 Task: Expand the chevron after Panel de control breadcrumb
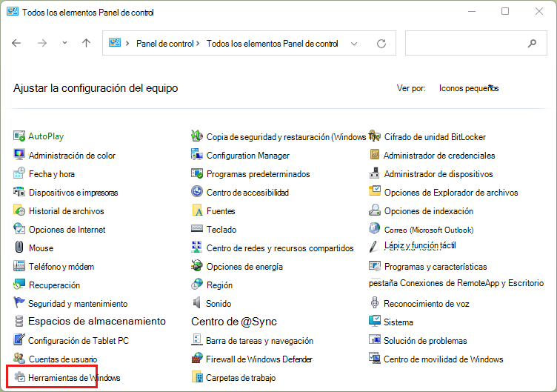point(198,44)
